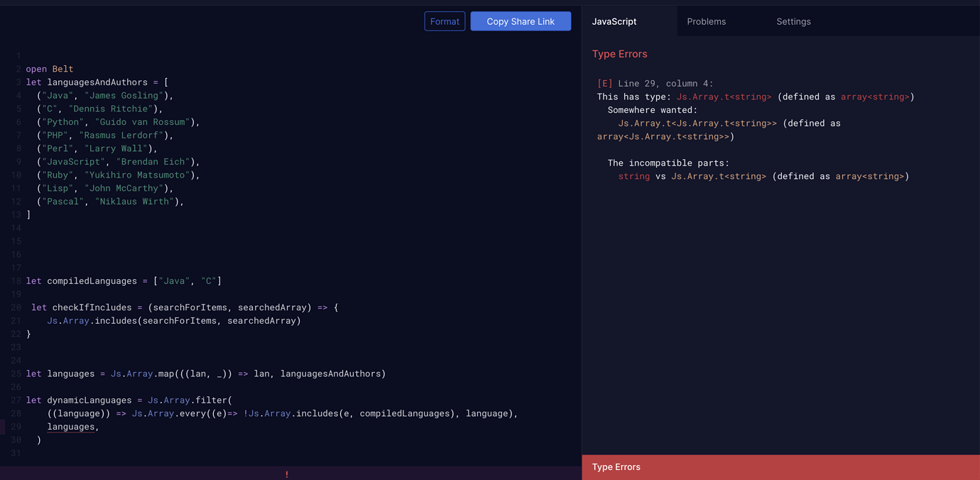Click the error exclamation icon in bottom status bar

pyautogui.click(x=287, y=474)
